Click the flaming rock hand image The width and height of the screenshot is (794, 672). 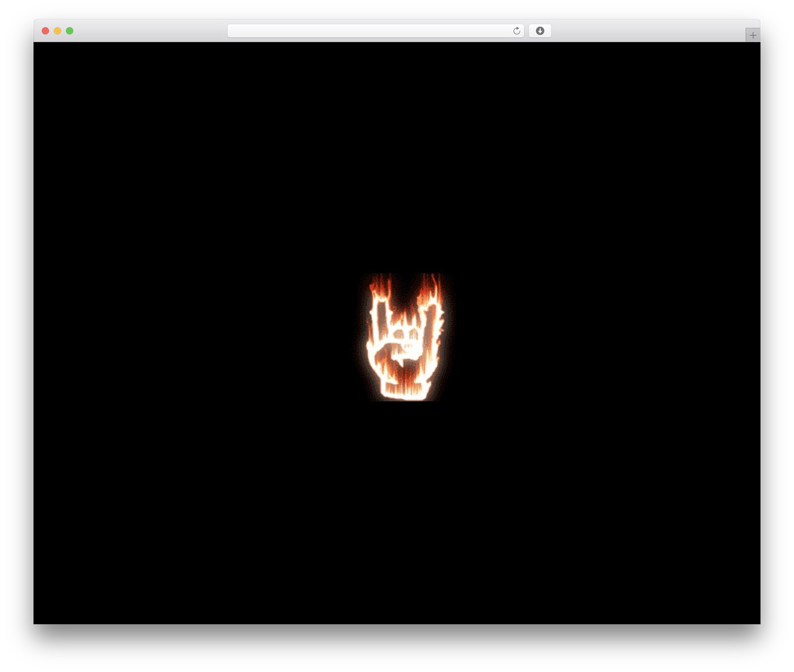405,337
